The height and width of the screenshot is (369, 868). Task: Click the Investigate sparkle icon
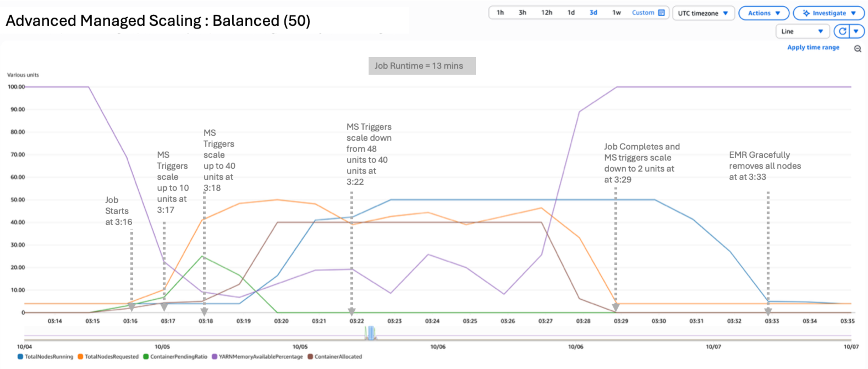(806, 13)
